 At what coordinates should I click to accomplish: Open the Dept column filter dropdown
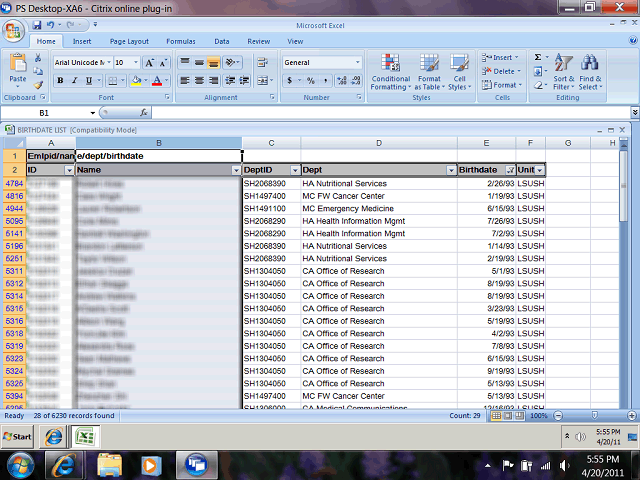point(450,171)
